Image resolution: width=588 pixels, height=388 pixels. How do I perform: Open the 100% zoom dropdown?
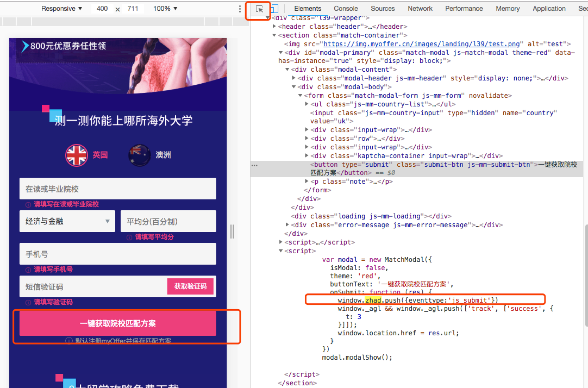[x=165, y=9]
